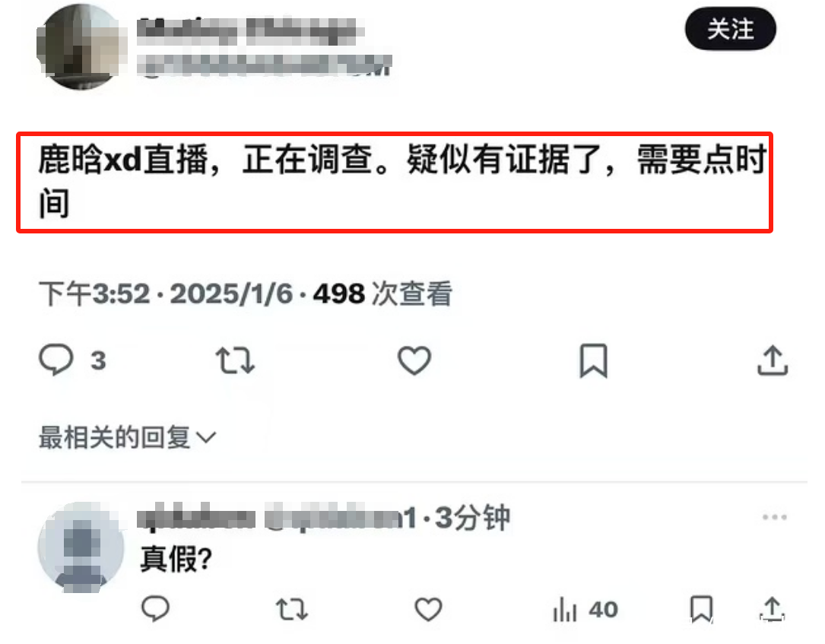Retweet the main post
Image resolution: width=825 pixels, height=644 pixels.
coord(235,360)
